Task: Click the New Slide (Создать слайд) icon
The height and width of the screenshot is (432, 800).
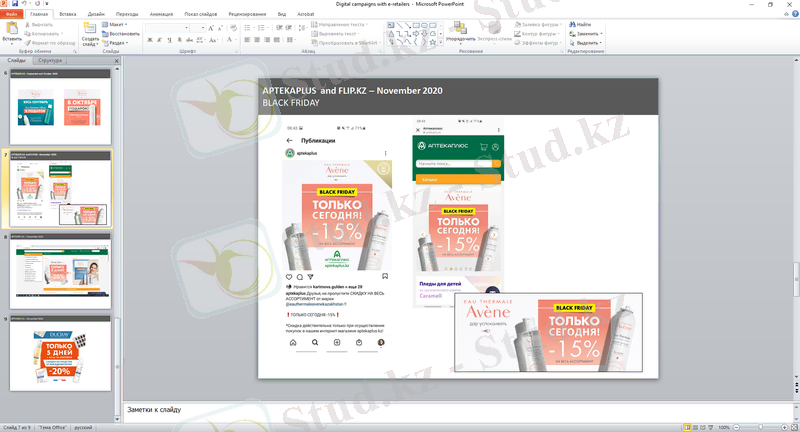Action: 90,29
